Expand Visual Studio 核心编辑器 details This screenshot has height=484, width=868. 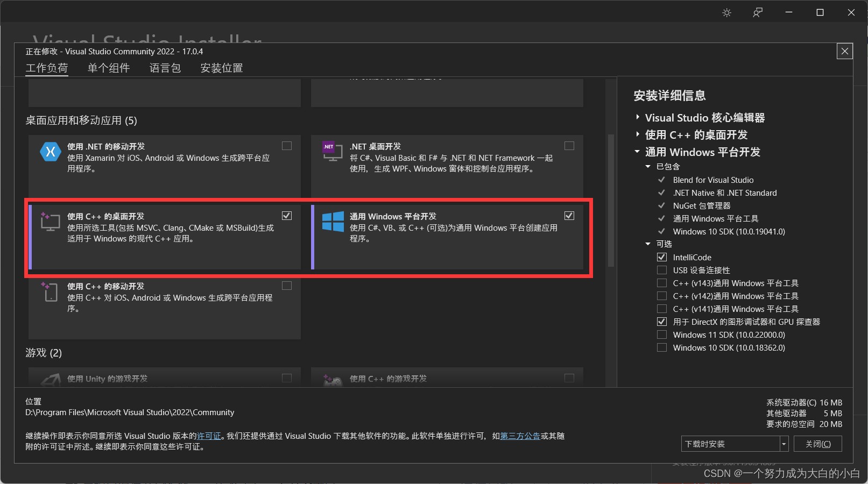(637, 117)
